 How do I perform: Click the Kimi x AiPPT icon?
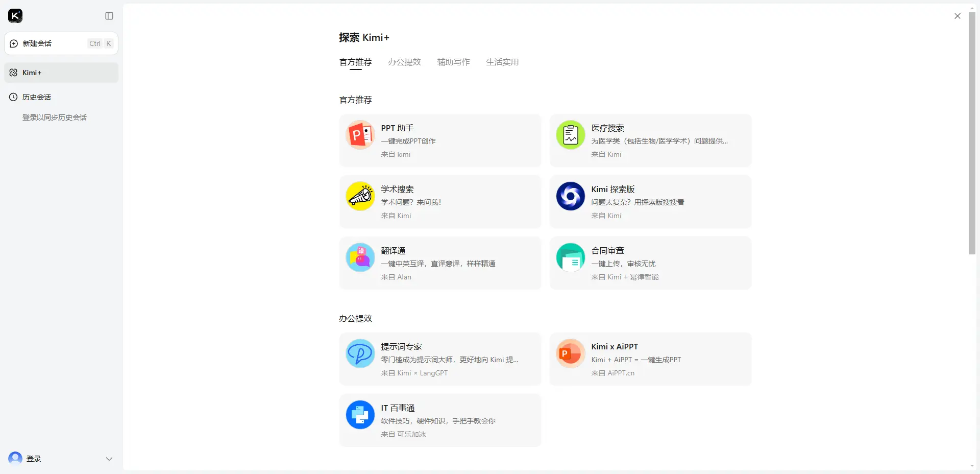pos(571,353)
